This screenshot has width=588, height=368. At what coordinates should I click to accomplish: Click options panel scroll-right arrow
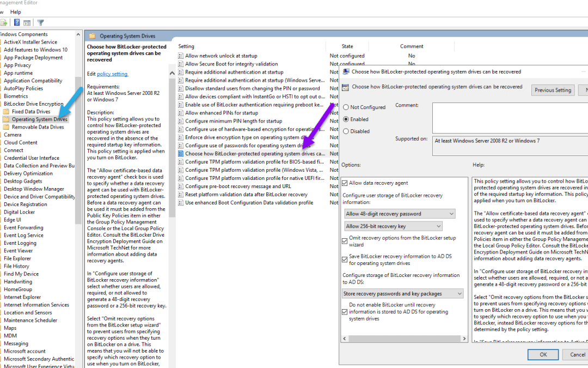464,339
